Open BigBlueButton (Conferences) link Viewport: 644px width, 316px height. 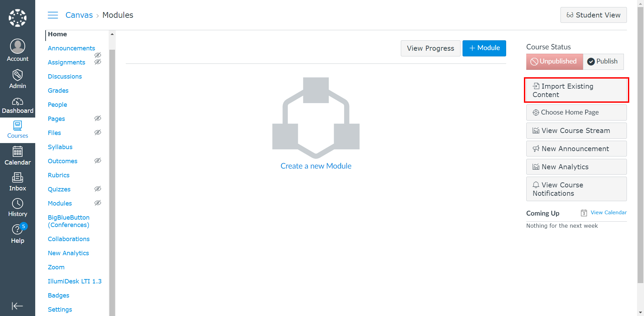click(69, 221)
